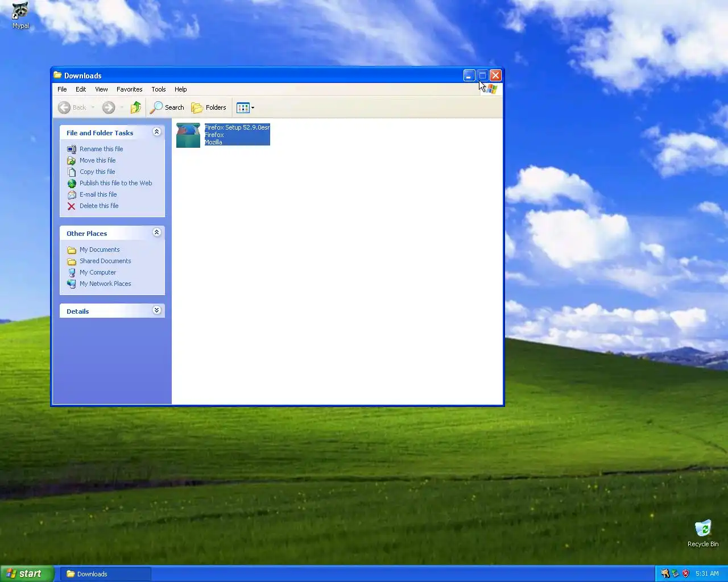Click the Forward arrow toolbar button
728x582 pixels.
pos(109,107)
